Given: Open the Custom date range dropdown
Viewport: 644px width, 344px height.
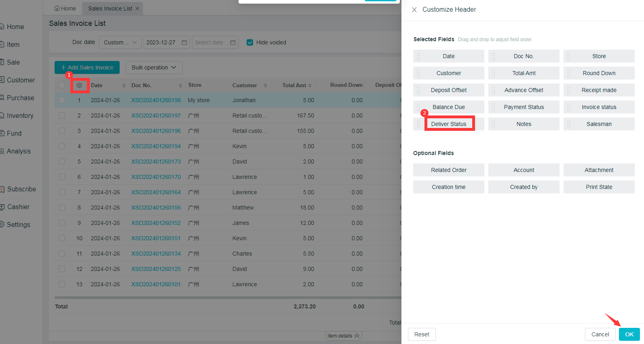Looking at the screenshot, I should [x=120, y=42].
